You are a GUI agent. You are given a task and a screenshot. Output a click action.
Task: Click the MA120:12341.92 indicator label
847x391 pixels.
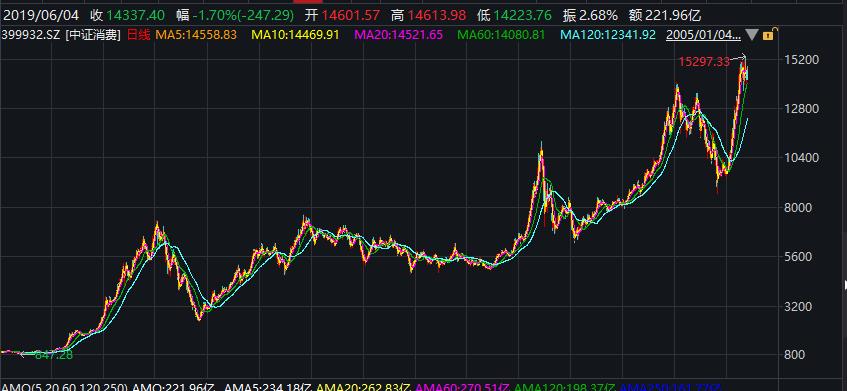pos(608,35)
